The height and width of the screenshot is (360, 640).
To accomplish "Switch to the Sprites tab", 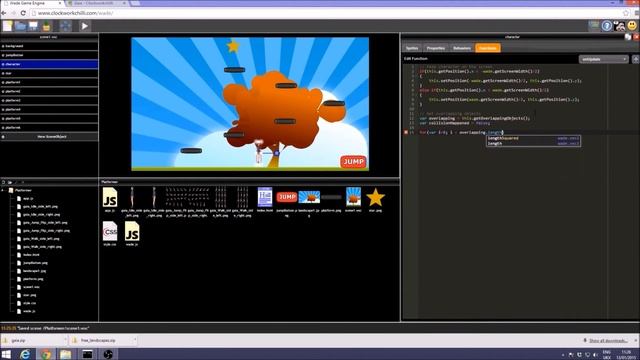I will pos(412,48).
